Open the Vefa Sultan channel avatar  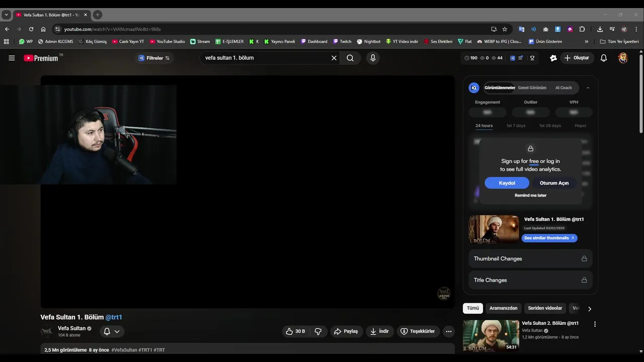point(47,331)
